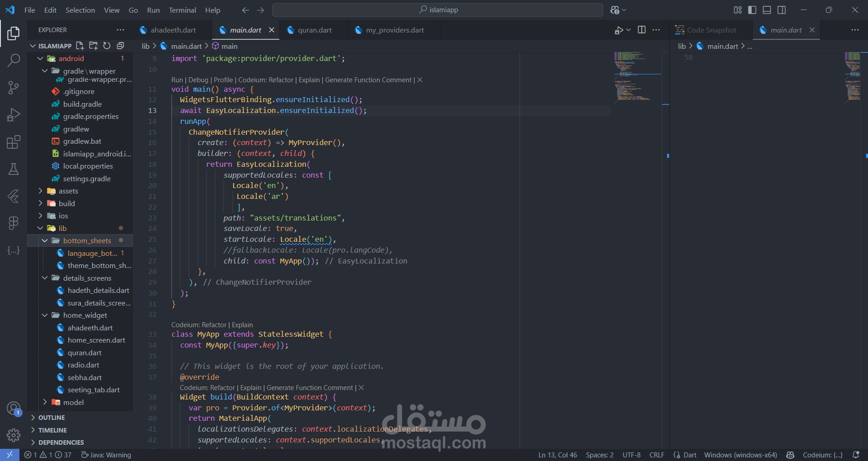Viewport: 868px width, 461px height.
Task: Click Debug code lens above main()
Action: click(198, 80)
